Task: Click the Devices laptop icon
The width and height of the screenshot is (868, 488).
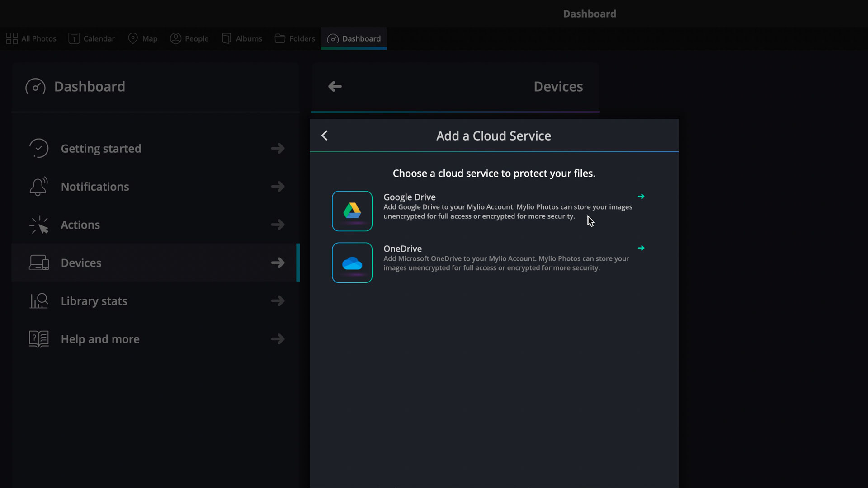Action: pos(39,263)
